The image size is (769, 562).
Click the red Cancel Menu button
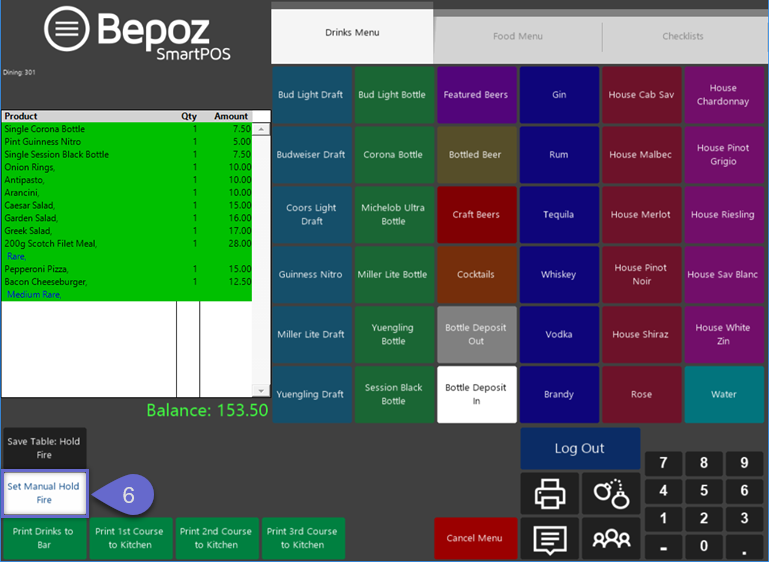coord(475,538)
